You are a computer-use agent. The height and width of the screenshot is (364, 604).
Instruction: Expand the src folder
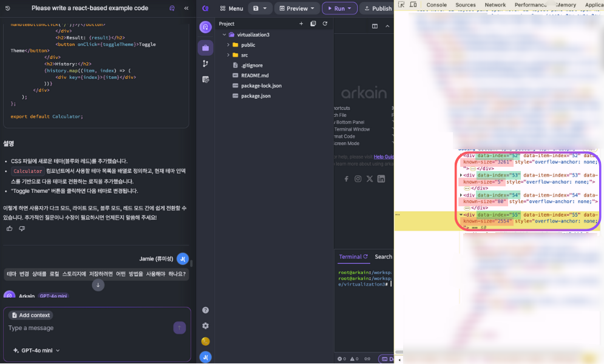coord(244,55)
